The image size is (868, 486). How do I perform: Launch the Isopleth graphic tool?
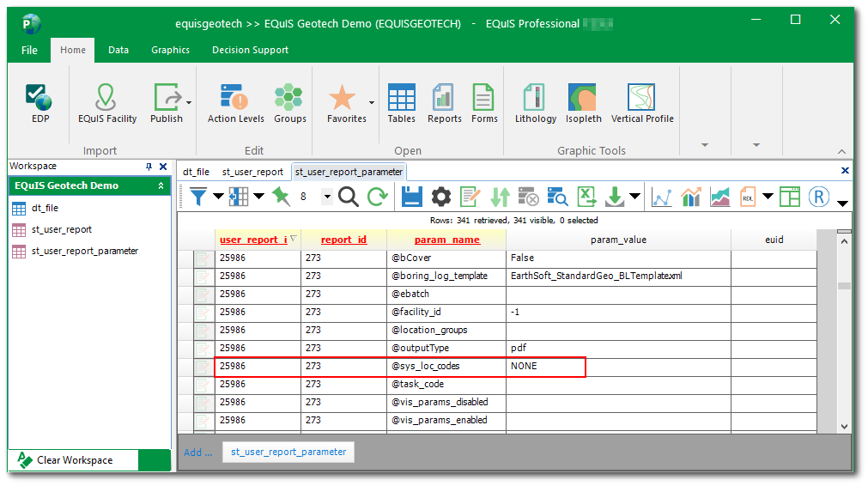click(x=583, y=103)
